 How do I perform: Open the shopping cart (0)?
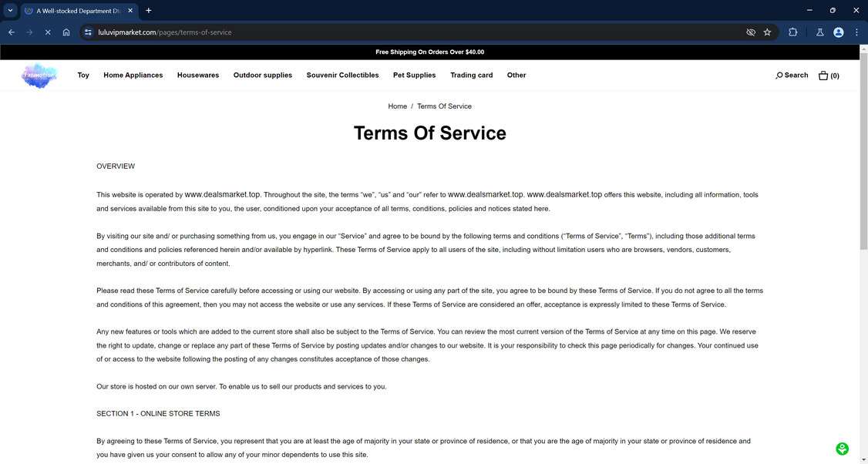pyautogui.click(x=829, y=76)
